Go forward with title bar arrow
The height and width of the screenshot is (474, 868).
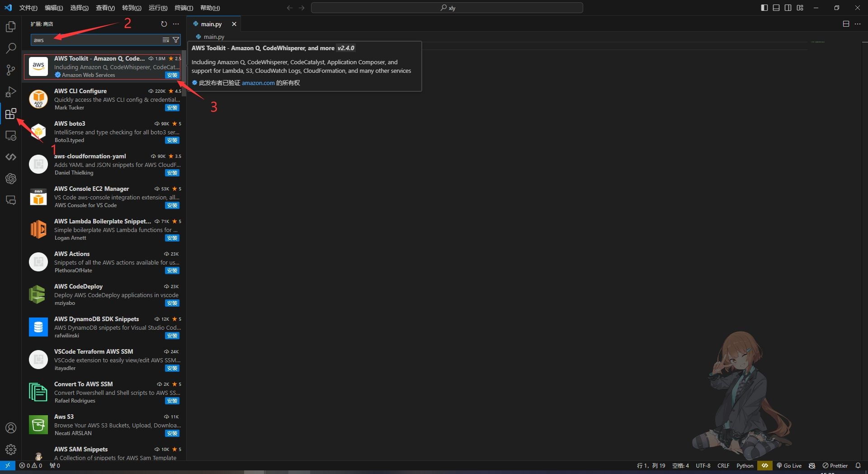pos(302,8)
